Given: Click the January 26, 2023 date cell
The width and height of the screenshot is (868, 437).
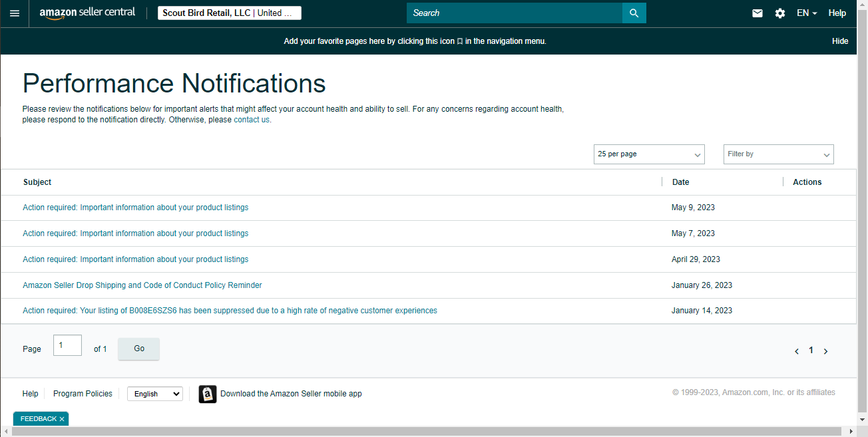Looking at the screenshot, I should [x=702, y=285].
